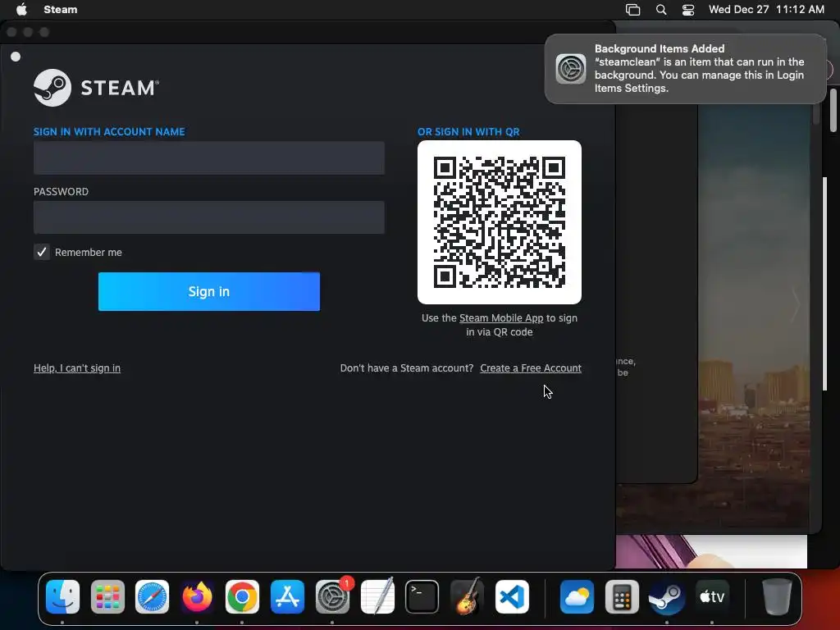The width and height of the screenshot is (840, 630).
Task: Click the Background Items Added notification
Action: 686,69
